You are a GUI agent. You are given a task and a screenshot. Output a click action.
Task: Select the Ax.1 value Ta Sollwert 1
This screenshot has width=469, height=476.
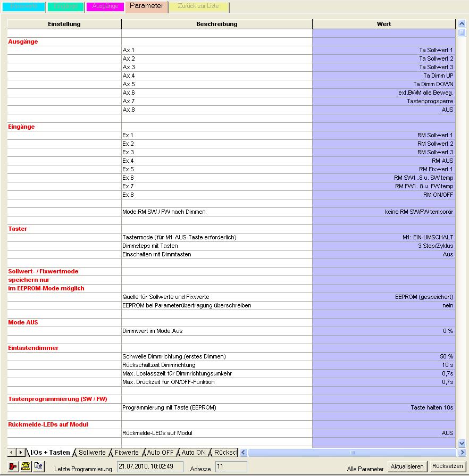[x=384, y=50]
